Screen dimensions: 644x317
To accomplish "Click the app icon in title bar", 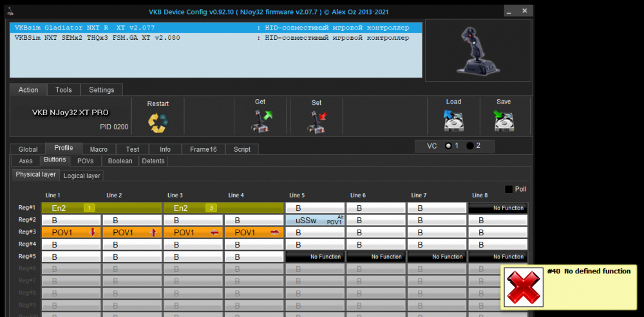I will [10, 12].
